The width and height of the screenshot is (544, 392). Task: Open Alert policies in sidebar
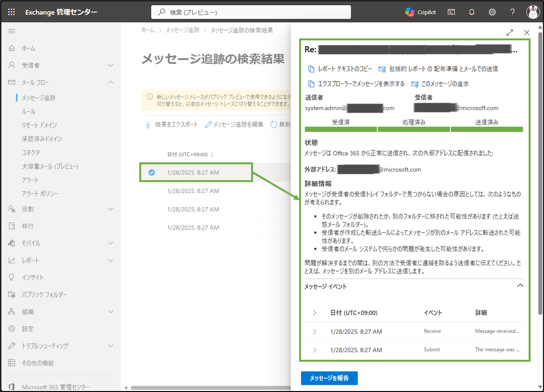pos(40,194)
